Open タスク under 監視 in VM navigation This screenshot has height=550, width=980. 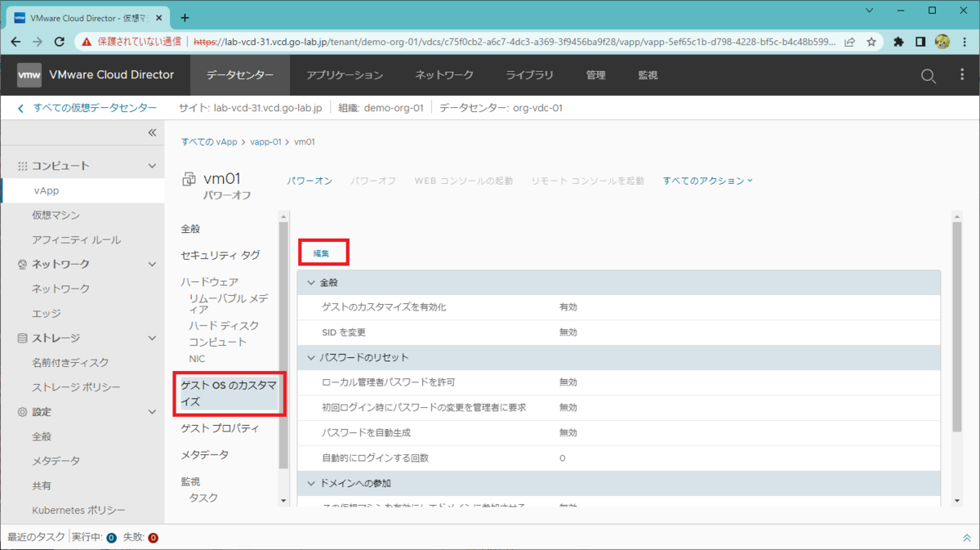tap(203, 498)
